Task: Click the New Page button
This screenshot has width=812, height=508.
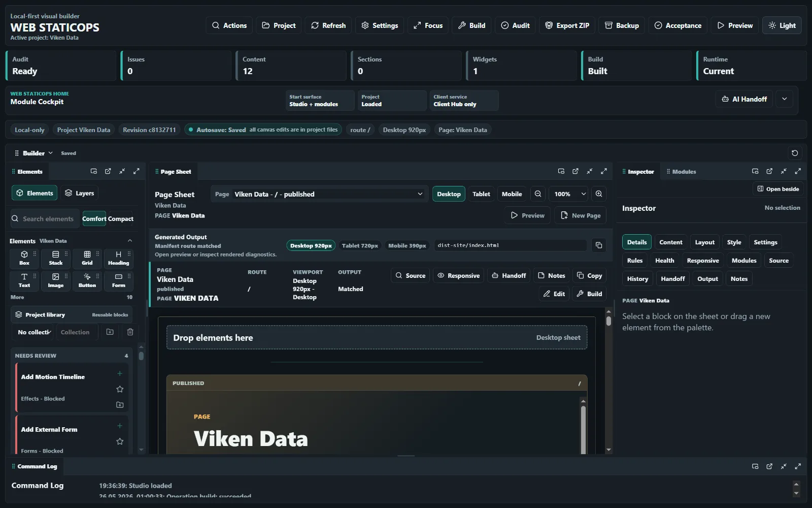Action: [x=581, y=215]
